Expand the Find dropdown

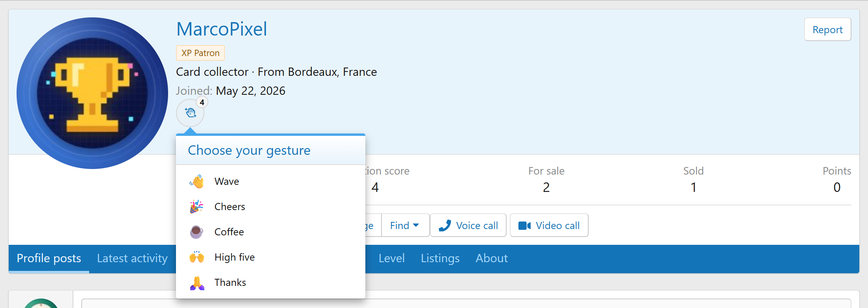coord(405,225)
